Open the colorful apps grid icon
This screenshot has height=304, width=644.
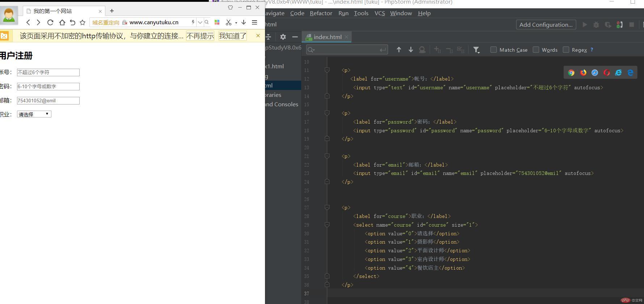tap(217, 22)
